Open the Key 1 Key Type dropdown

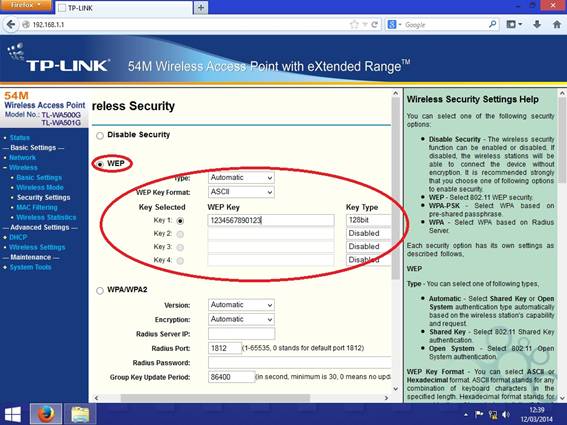pyautogui.click(x=368, y=220)
